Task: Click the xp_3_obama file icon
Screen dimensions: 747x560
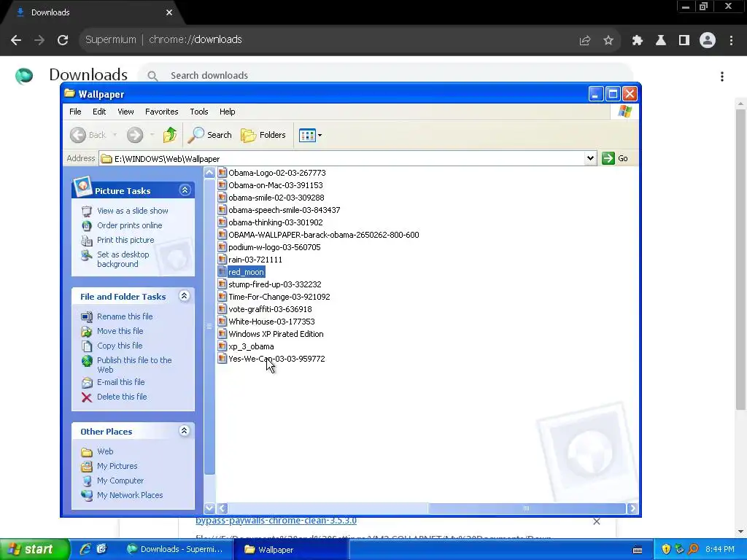Action: point(222,346)
